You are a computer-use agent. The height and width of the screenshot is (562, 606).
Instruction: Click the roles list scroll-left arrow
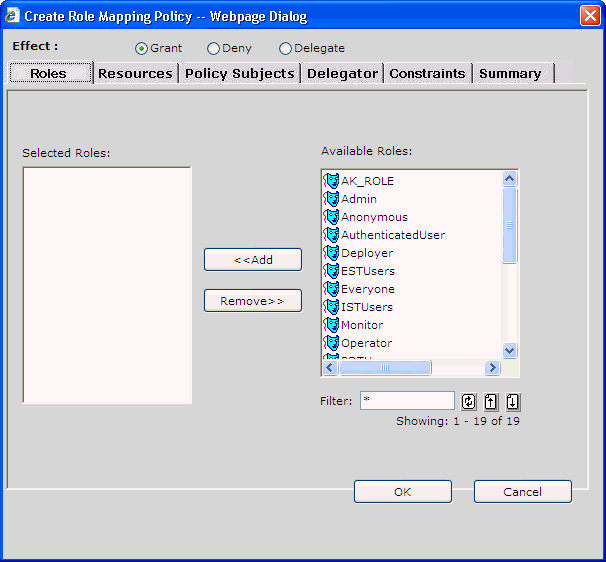tap(330, 367)
